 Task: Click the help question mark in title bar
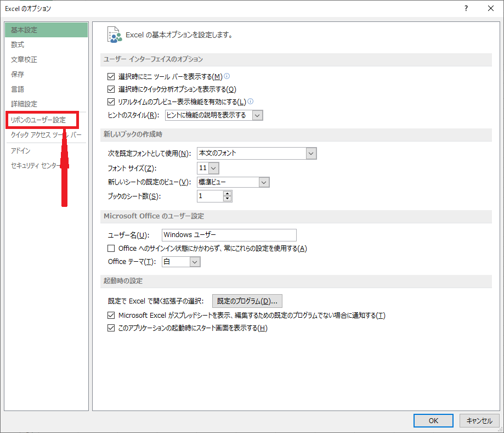tap(466, 8)
